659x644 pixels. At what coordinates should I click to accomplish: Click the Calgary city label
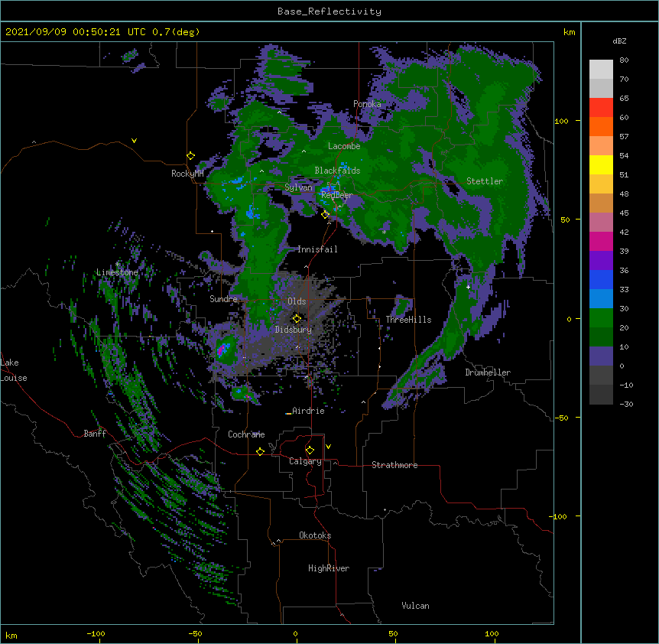[x=305, y=461]
